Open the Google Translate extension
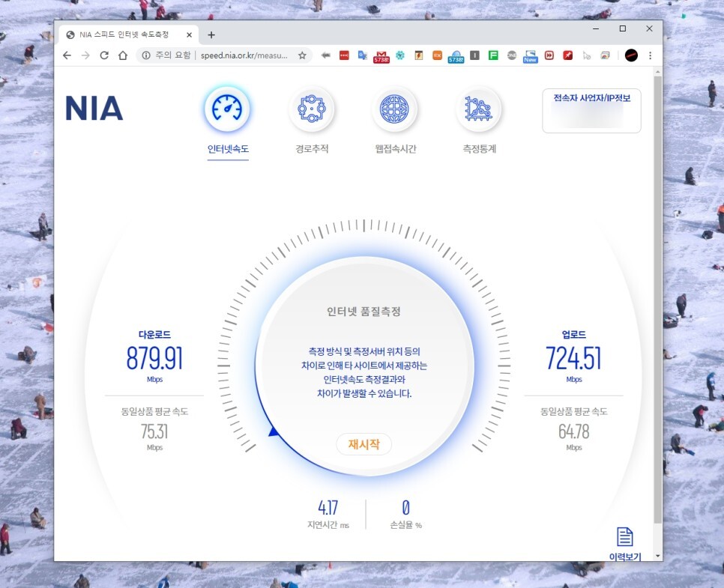The width and height of the screenshot is (724, 588). [x=363, y=55]
